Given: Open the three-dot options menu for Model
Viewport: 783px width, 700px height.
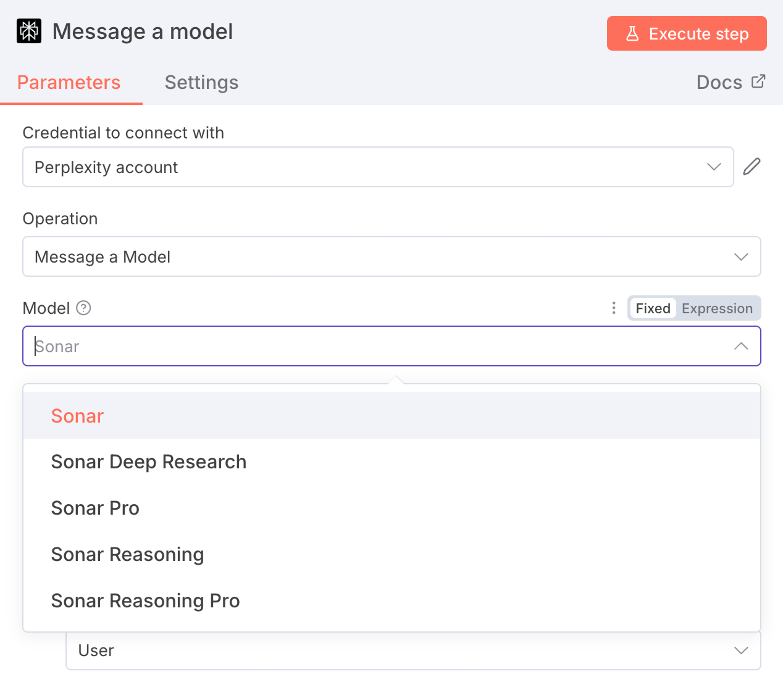Looking at the screenshot, I should [613, 308].
